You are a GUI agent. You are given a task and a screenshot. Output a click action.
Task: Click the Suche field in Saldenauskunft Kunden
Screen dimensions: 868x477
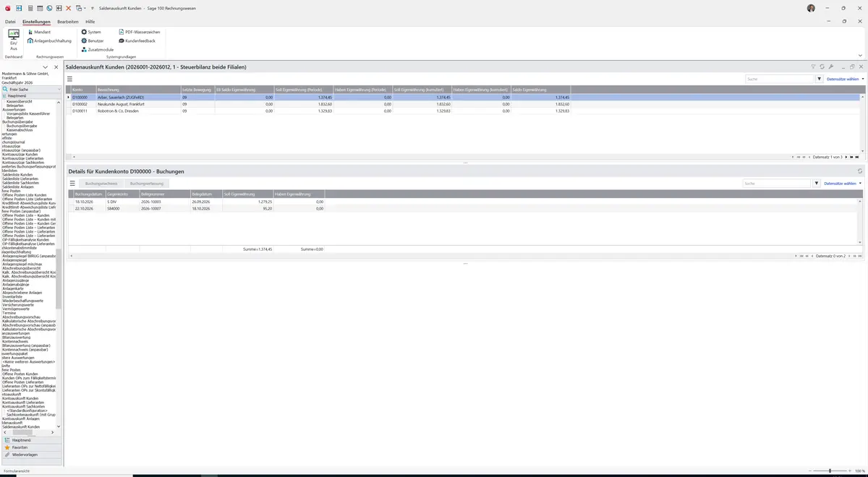780,79
